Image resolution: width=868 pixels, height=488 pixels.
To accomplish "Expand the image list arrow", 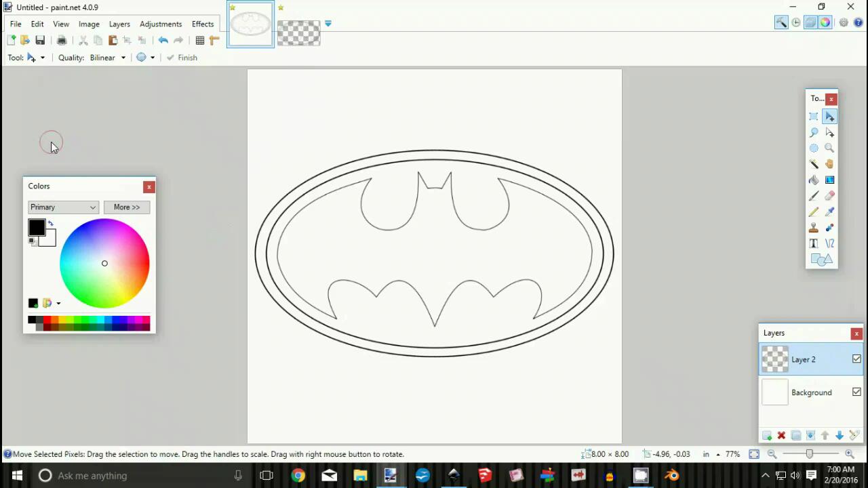I will tap(328, 24).
